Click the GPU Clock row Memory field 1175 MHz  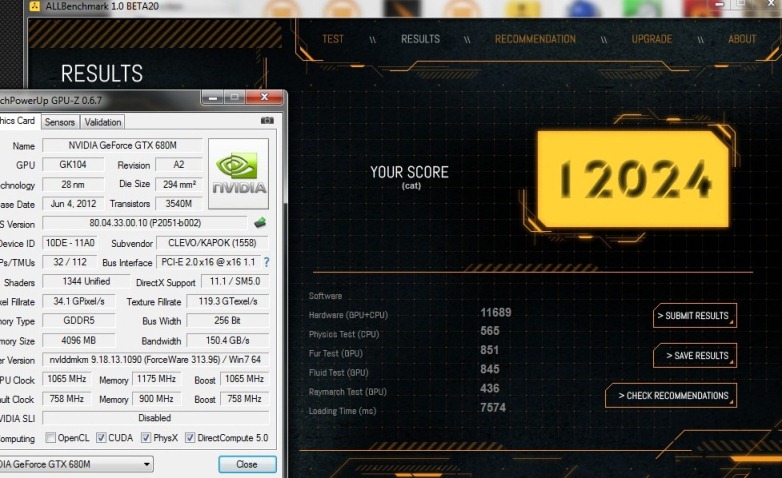coord(156,379)
